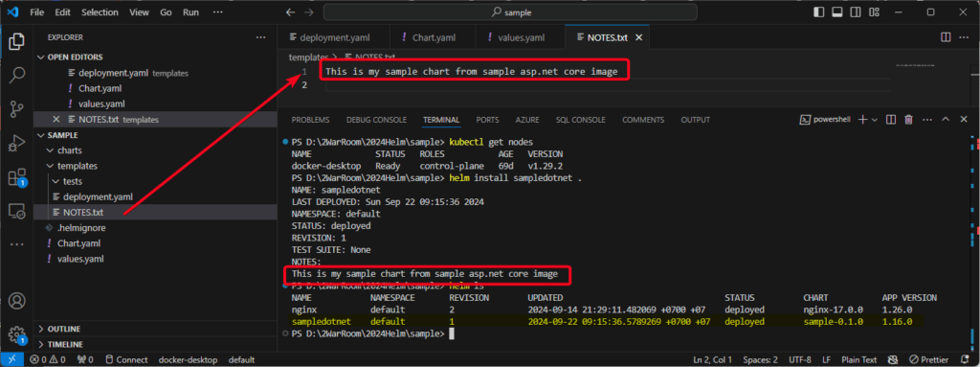
Task: Open the Explorer view in activity bar
Action: [17, 41]
